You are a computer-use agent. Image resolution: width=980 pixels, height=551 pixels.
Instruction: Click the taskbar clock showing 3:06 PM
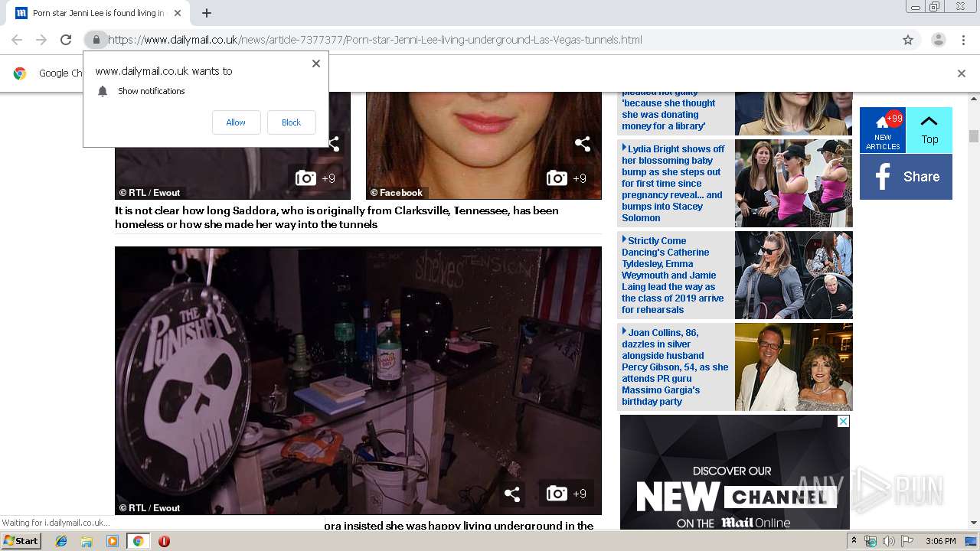point(940,541)
